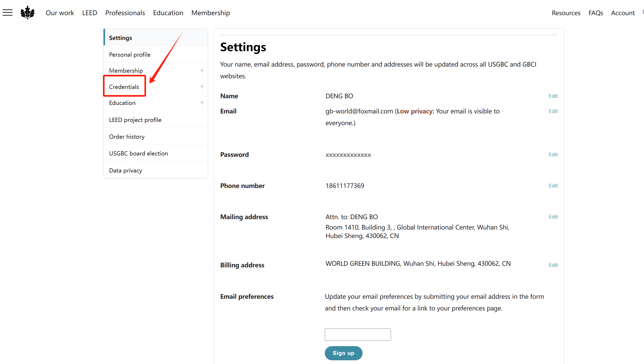Focus the email preferences input box
Screen dimensions: 644x364
tap(358, 334)
